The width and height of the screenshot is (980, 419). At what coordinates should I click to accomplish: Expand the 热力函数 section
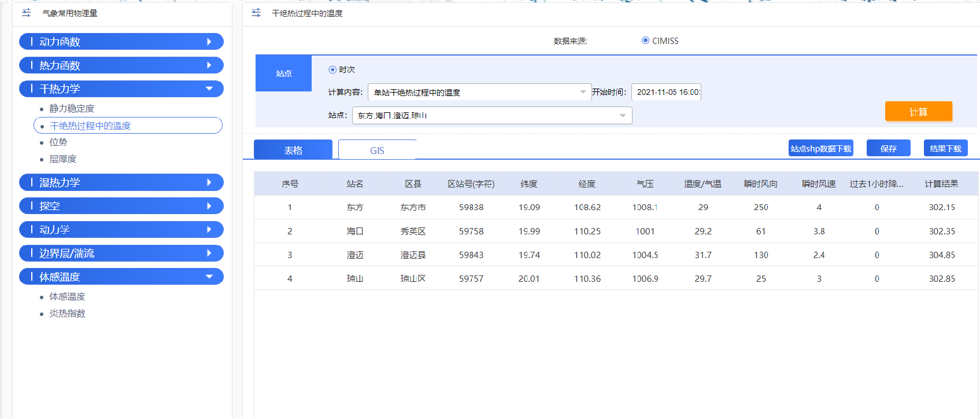pyautogui.click(x=121, y=65)
